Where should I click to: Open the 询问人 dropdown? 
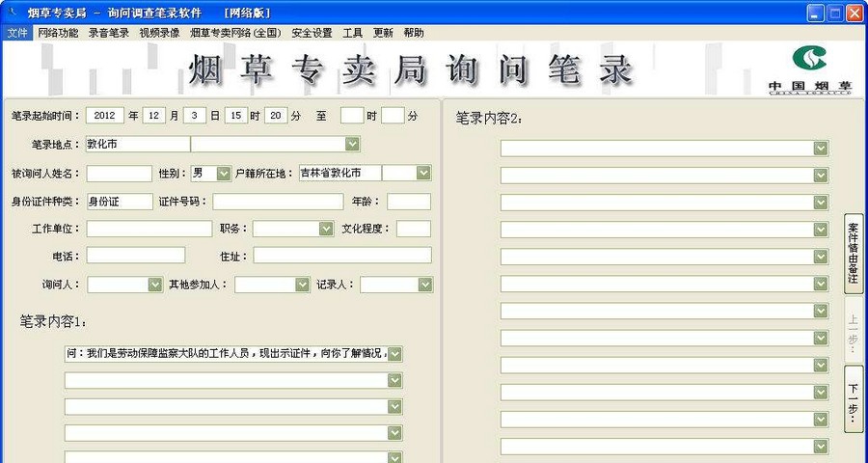[x=124, y=285]
